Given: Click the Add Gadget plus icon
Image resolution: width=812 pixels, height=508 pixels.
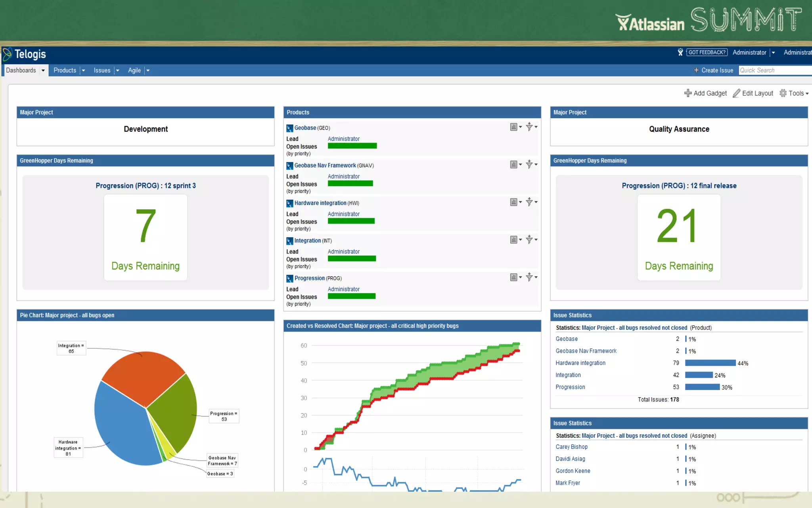Looking at the screenshot, I should coord(688,93).
